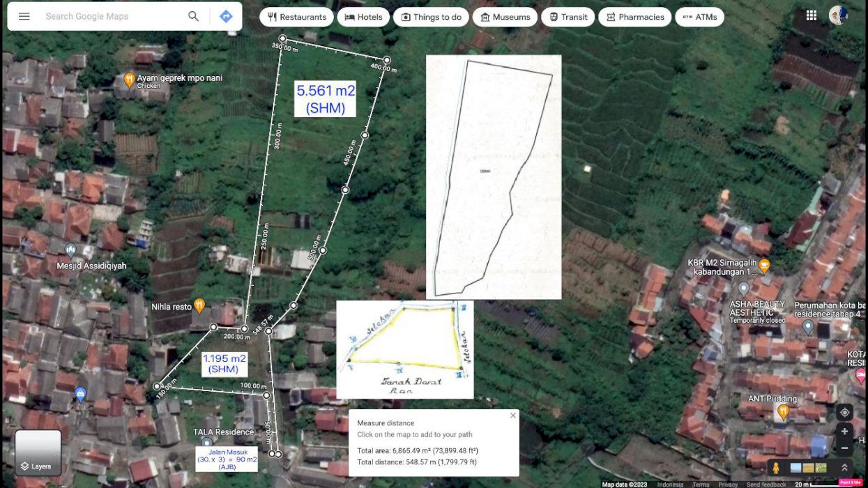Click the measurement point labeled 150.00 m
Viewport: 868px width, 488px height.
click(x=158, y=386)
